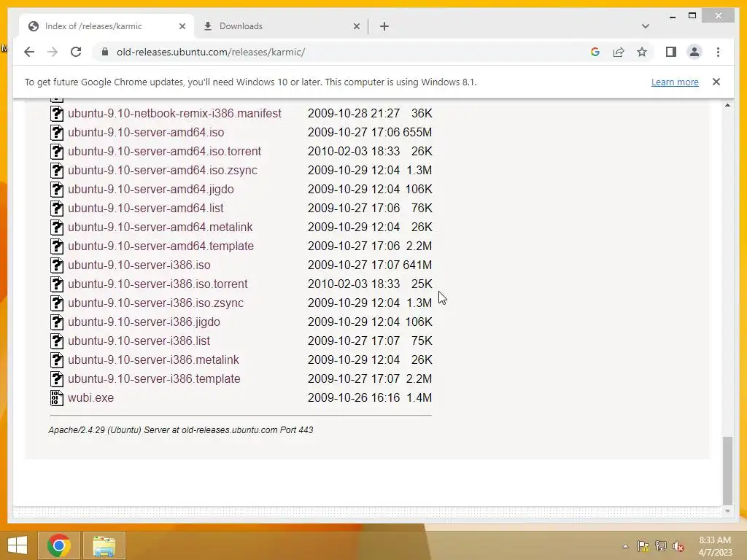Open ubuntu-9.10-netbook-remix-i386.manifest link

174,113
